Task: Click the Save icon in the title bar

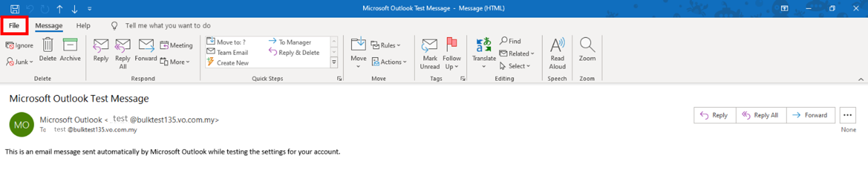Action: click(x=15, y=8)
